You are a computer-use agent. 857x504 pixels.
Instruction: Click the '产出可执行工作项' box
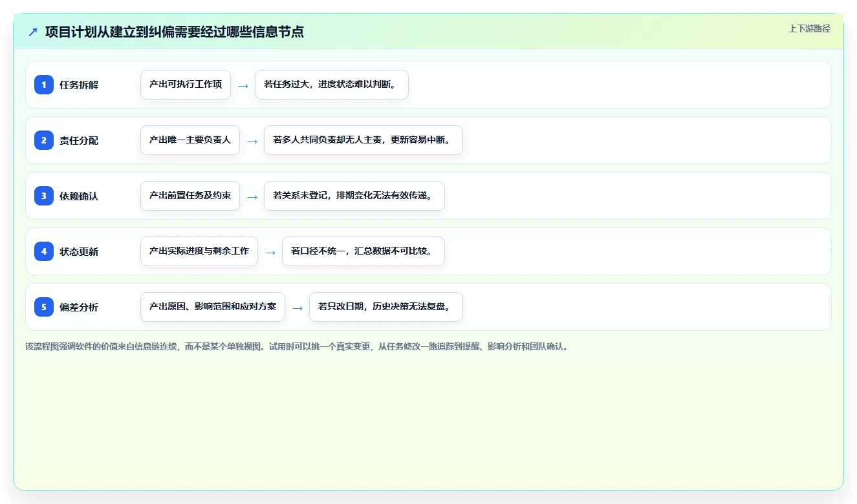tap(186, 85)
